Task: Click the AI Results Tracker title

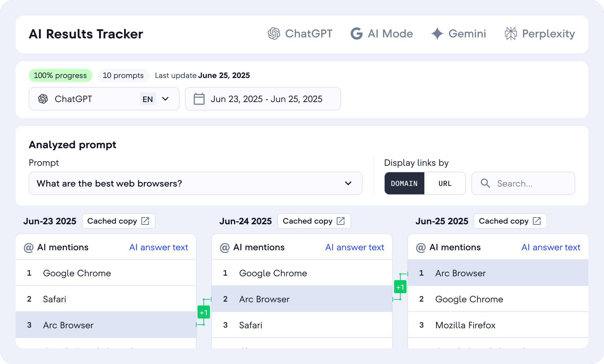Action: pyautogui.click(x=86, y=34)
